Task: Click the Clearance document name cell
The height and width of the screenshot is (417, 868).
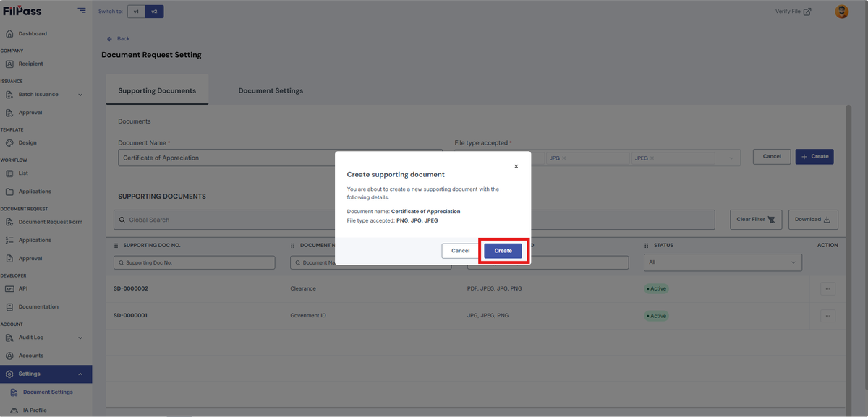Action: (303, 288)
